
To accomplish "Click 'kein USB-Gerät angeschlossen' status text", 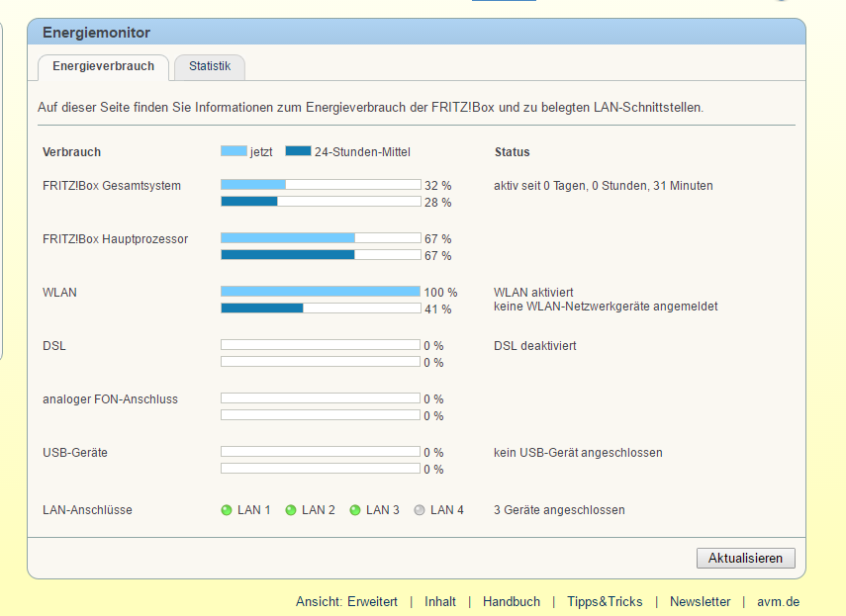I will point(578,453).
